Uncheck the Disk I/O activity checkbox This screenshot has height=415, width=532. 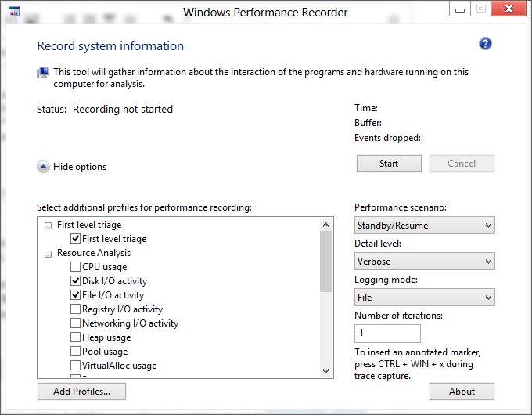pos(75,281)
